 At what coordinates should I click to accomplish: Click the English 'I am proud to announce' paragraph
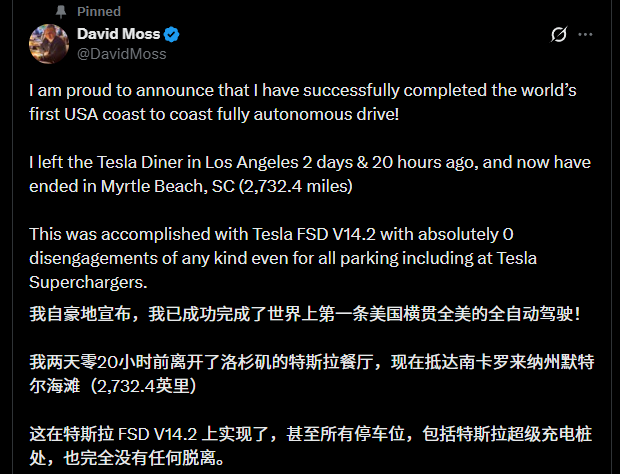(300, 101)
